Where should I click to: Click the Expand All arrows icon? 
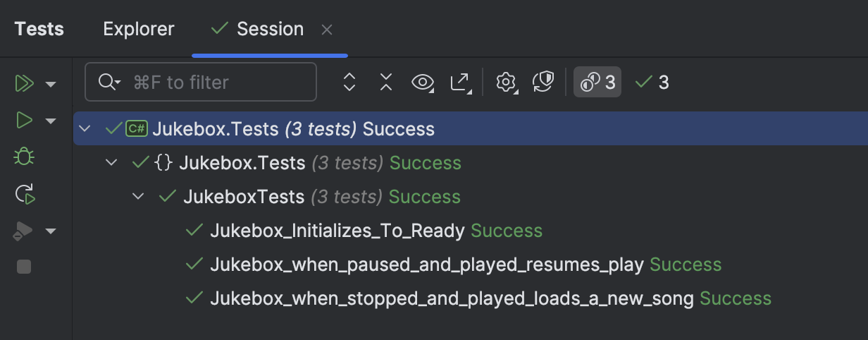coord(349,83)
